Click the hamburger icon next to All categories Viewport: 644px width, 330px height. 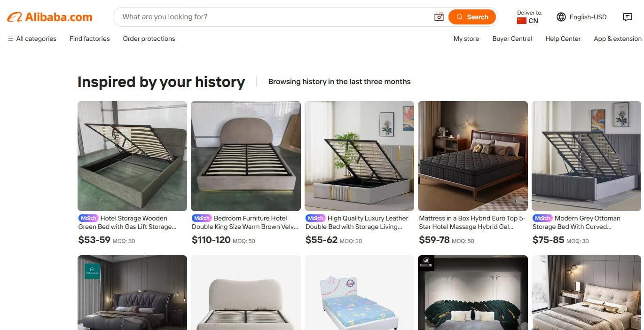click(9, 39)
